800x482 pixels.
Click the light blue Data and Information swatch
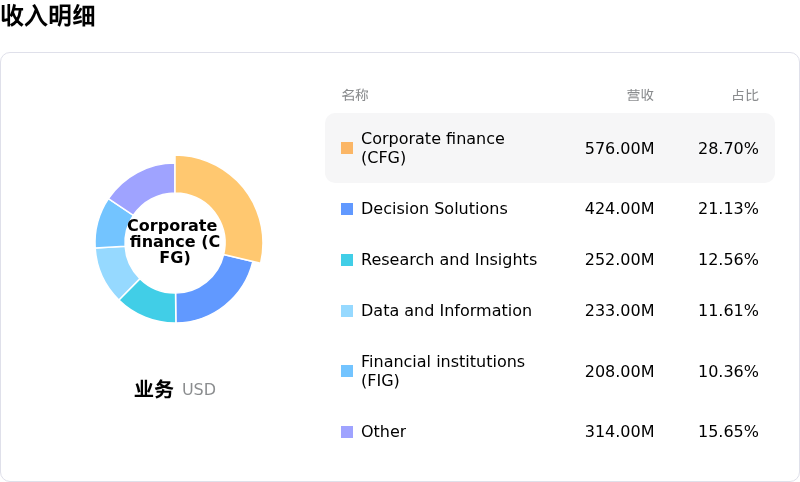pyautogui.click(x=347, y=311)
